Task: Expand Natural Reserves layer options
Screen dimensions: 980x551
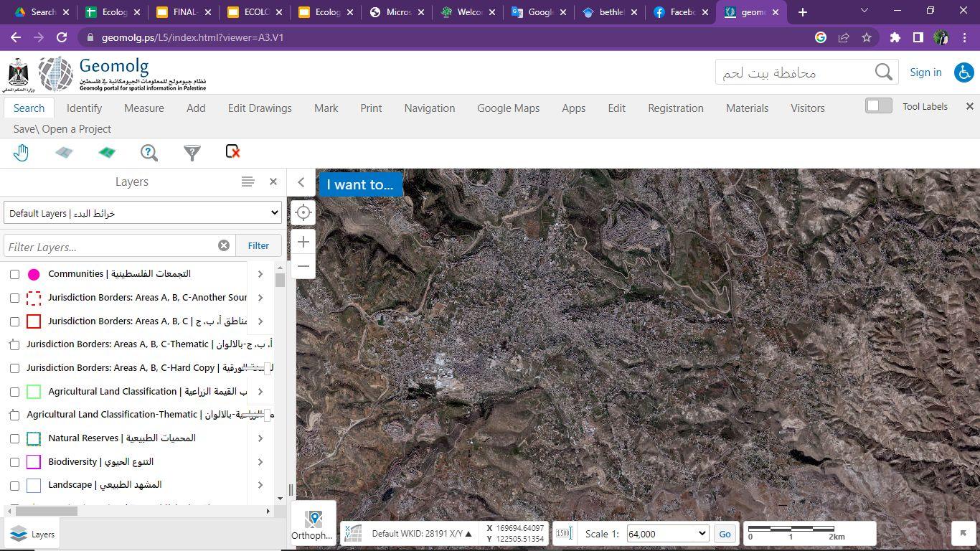Action: pyautogui.click(x=260, y=438)
